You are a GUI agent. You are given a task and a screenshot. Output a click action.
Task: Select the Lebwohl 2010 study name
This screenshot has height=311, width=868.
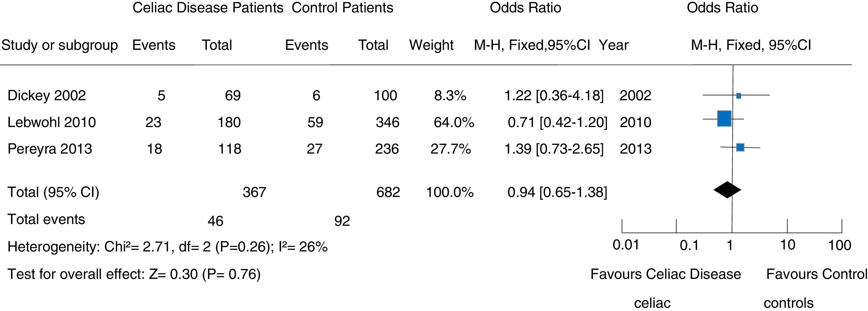[x=52, y=122]
